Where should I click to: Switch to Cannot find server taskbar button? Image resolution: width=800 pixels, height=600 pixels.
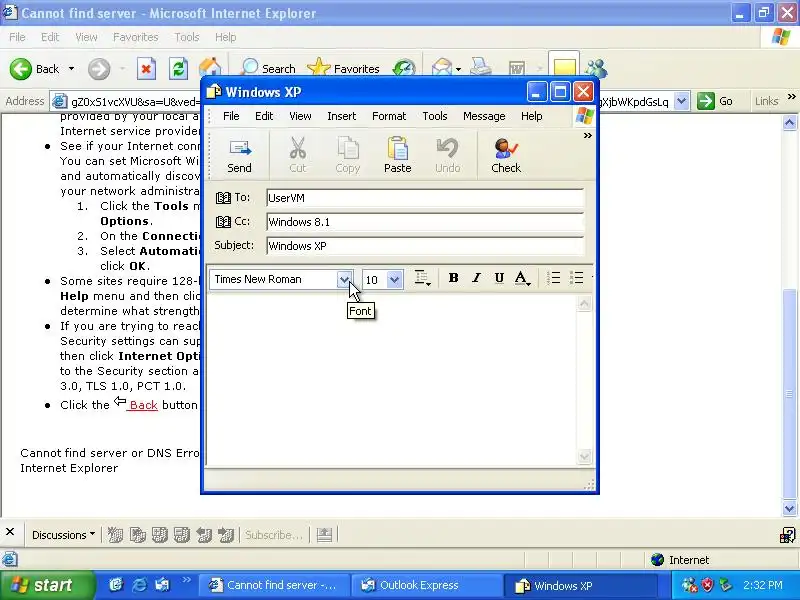pyautogui.click(x=273, y=586)
